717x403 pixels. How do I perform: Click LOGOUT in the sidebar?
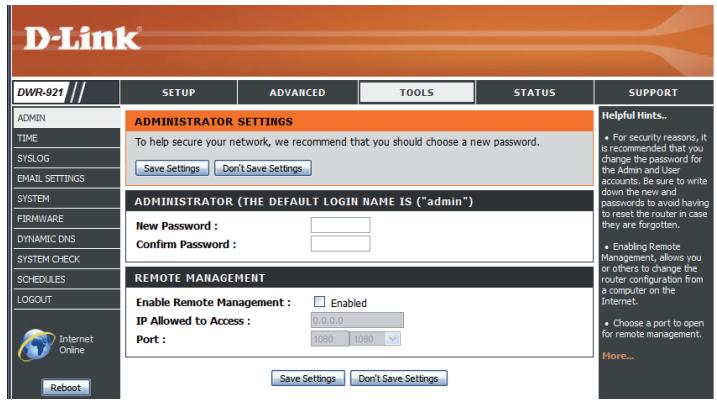click(67, 299)
